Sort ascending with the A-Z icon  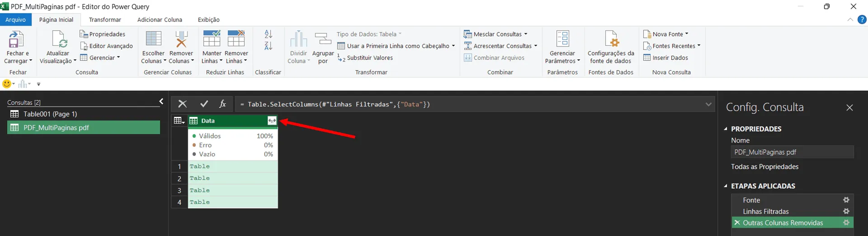pos(269,34)
